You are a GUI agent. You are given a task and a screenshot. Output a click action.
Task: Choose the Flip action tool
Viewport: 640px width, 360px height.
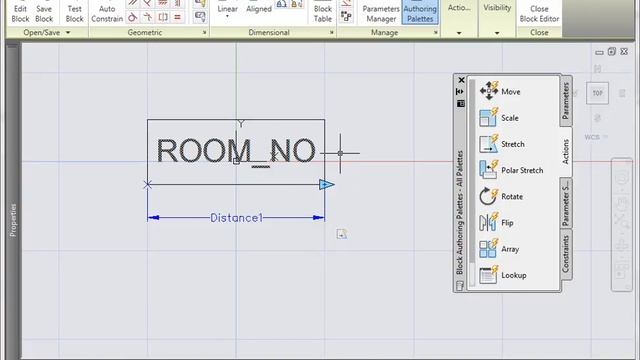click(496, 222)
